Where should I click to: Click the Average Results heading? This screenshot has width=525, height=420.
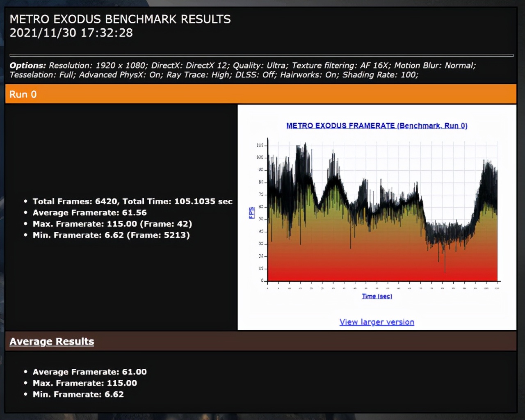tap(52, 341)
